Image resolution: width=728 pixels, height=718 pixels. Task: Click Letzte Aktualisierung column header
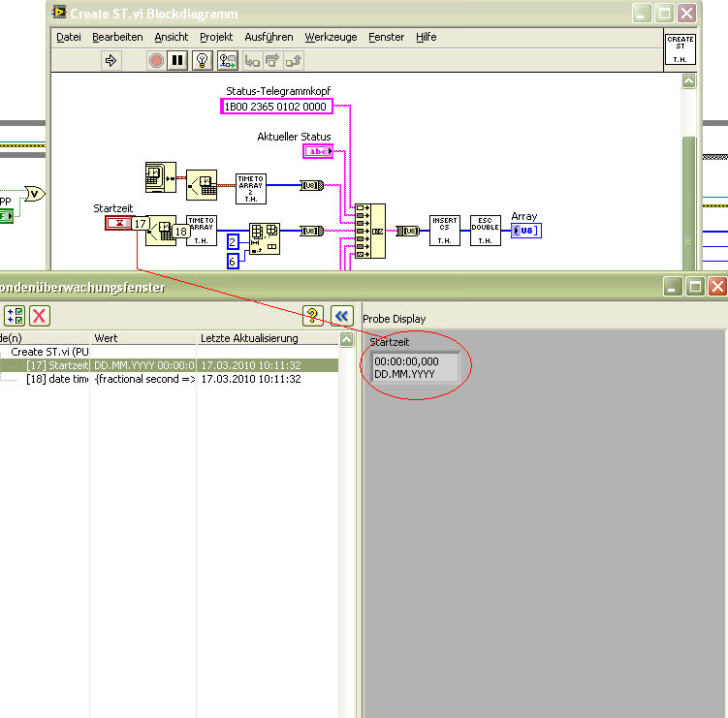click(268, 338)
